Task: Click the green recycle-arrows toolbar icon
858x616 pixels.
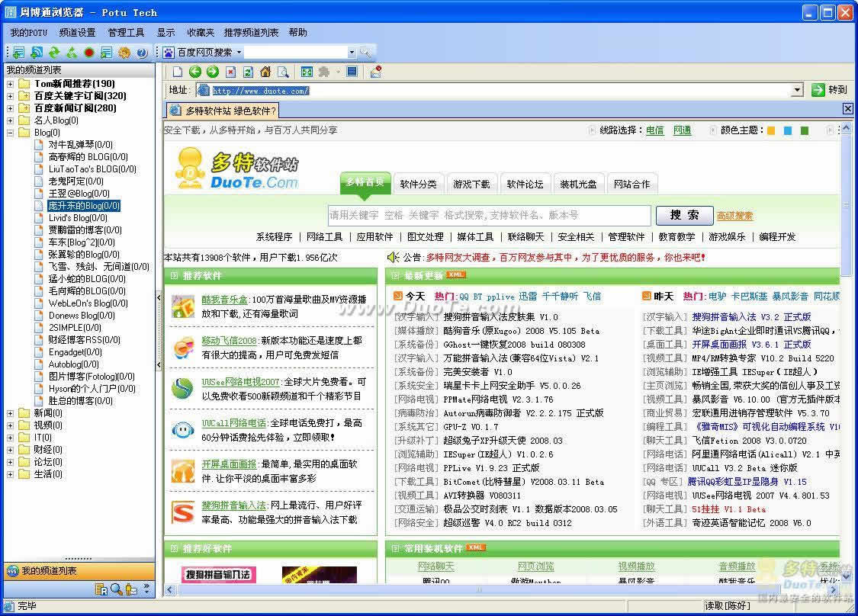Action: coord(71,53)
